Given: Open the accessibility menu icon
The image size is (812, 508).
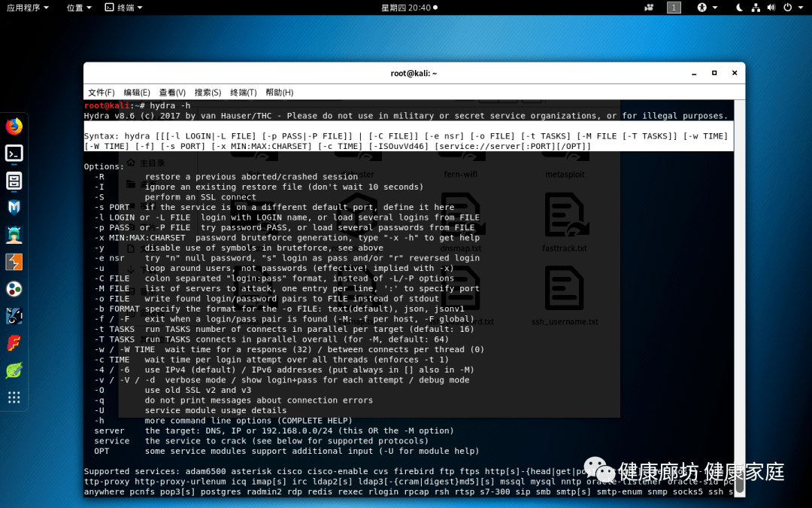Looking at the screenshot, I should pos(701,8).
